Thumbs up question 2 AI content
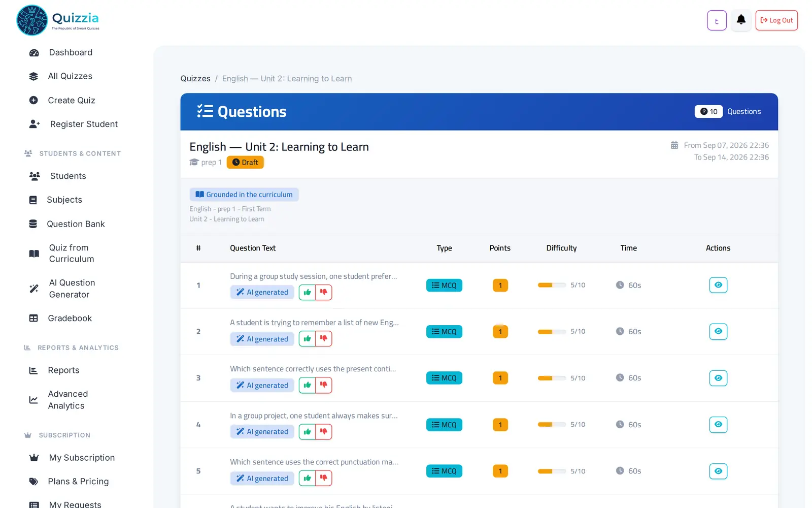This screenshot has width=812, height=508. 307,339
